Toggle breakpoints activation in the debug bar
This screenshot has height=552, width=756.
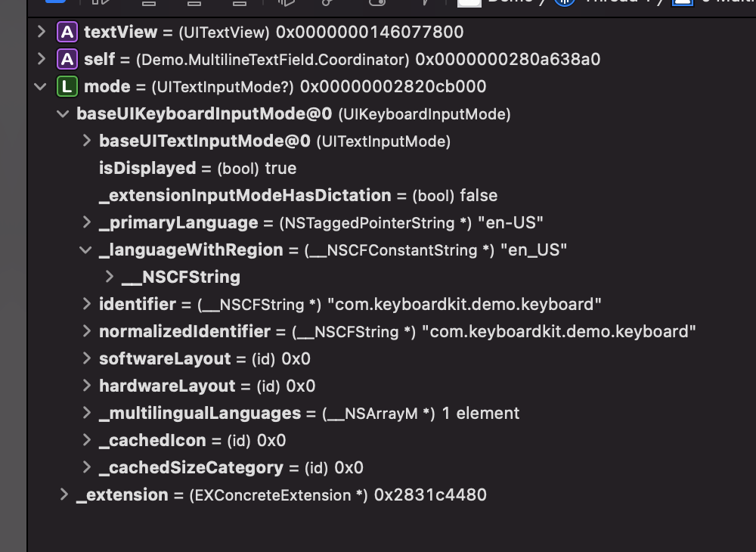[x=55, y=2]
